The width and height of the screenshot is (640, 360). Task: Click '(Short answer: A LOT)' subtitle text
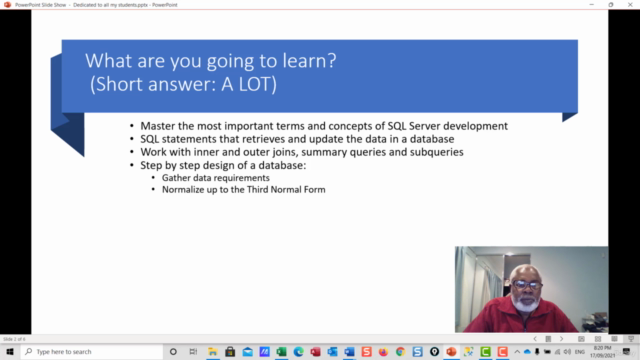[183, 84]
